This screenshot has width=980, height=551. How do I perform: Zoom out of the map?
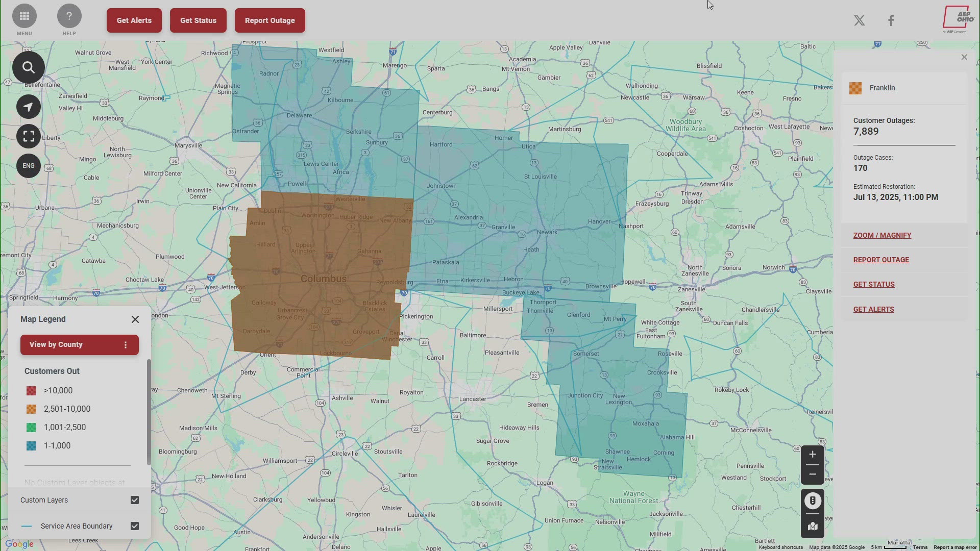pos(812,474)
